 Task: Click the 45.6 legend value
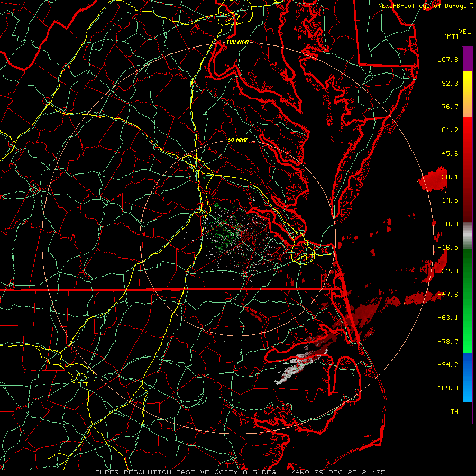(450, 153)
